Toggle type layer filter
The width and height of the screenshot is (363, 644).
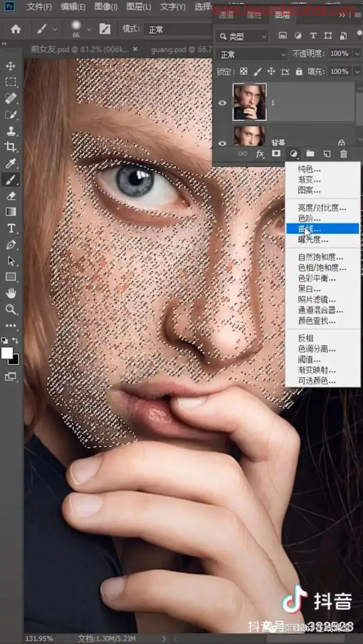[x=313, y=36]
